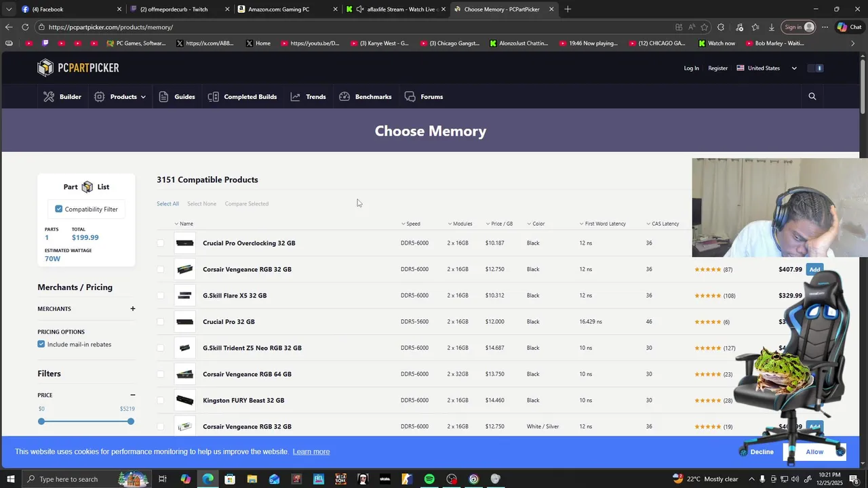The image size is (868, 488).
Task: Switch to the offmepordecurb Twitch tab
Action: (x=180, y=9)
